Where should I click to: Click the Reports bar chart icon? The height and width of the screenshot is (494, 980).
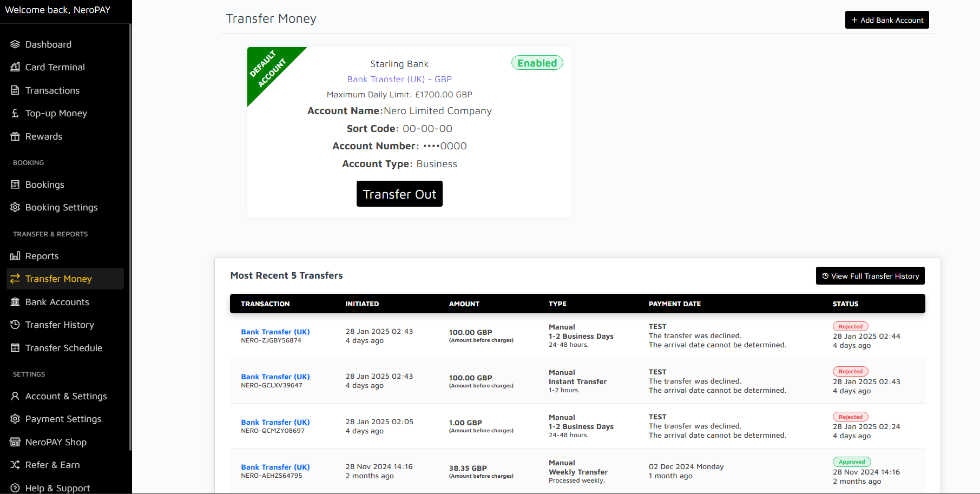pos(15,256)
